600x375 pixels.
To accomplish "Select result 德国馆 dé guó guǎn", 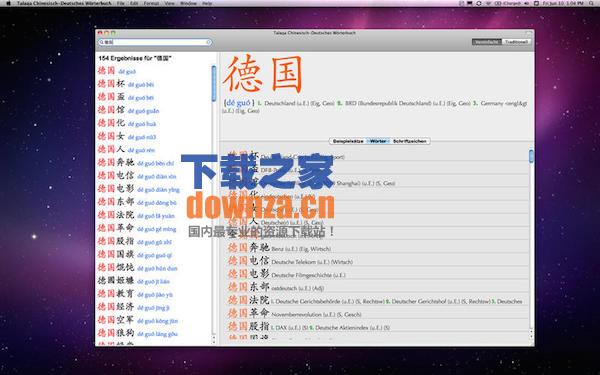I will 128,110.
